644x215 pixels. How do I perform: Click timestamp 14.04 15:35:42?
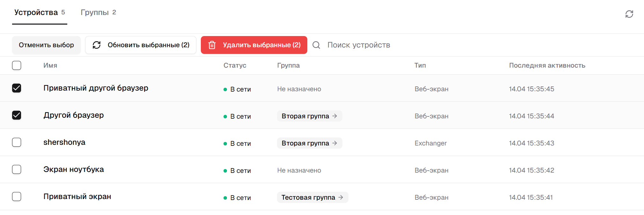click(531, 170)
